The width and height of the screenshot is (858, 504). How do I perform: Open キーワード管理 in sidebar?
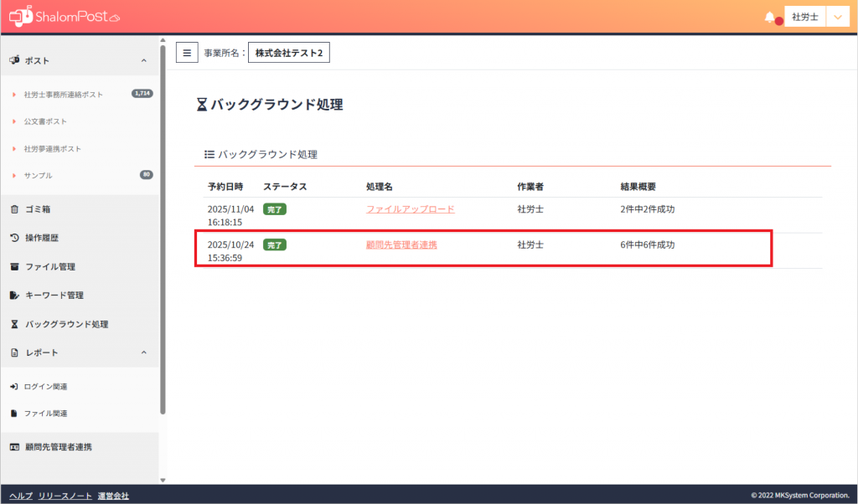pos(54,296)
